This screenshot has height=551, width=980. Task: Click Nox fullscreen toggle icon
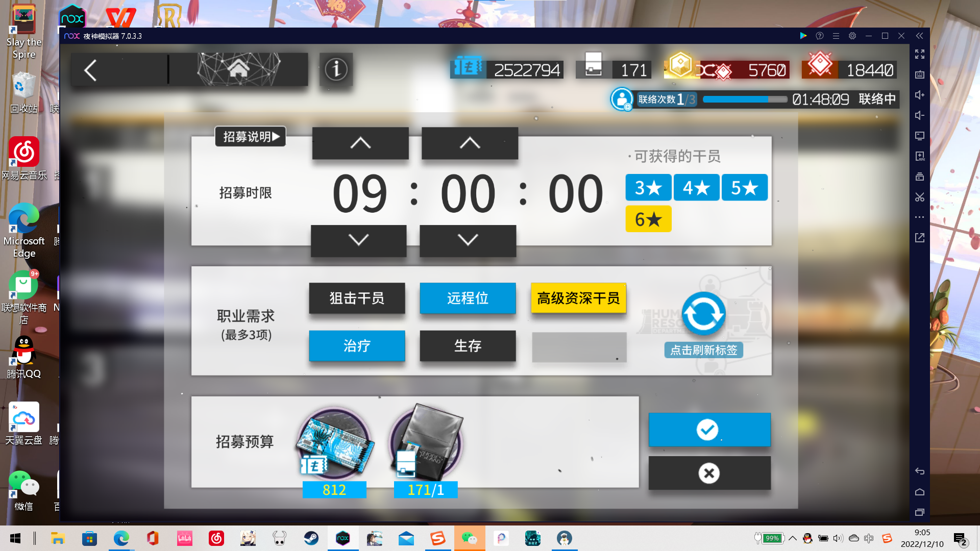(x=919, y=54)
